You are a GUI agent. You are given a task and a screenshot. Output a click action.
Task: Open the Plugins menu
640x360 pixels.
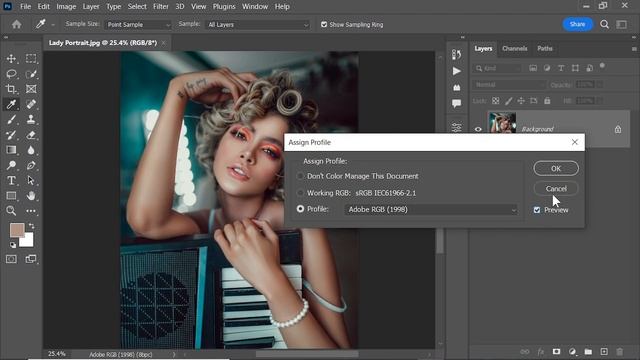[224, 7]
